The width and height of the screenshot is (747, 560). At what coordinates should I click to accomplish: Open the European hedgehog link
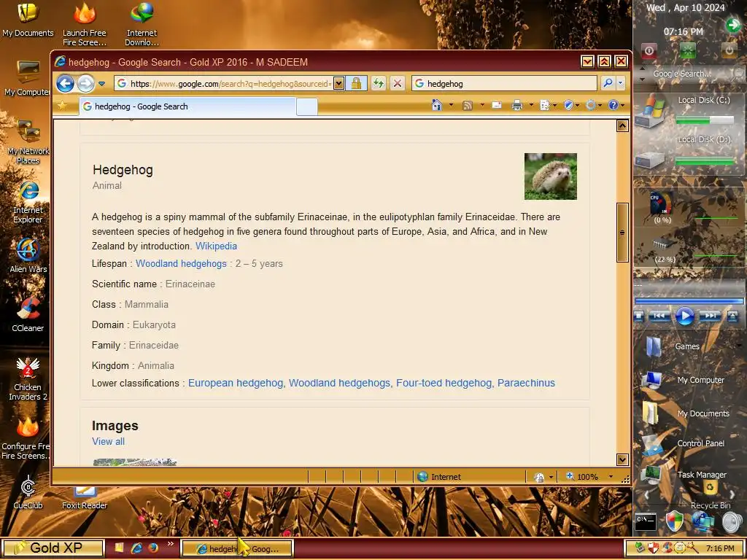236,384
